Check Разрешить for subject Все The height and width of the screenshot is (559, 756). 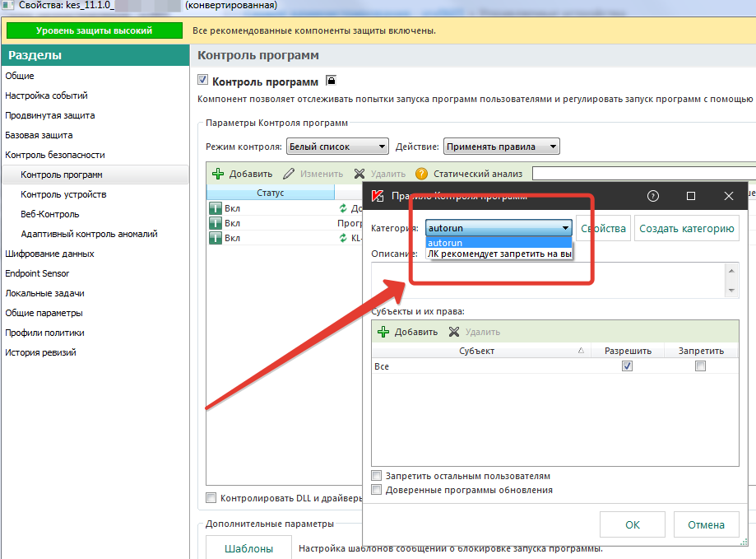(627, 366)
